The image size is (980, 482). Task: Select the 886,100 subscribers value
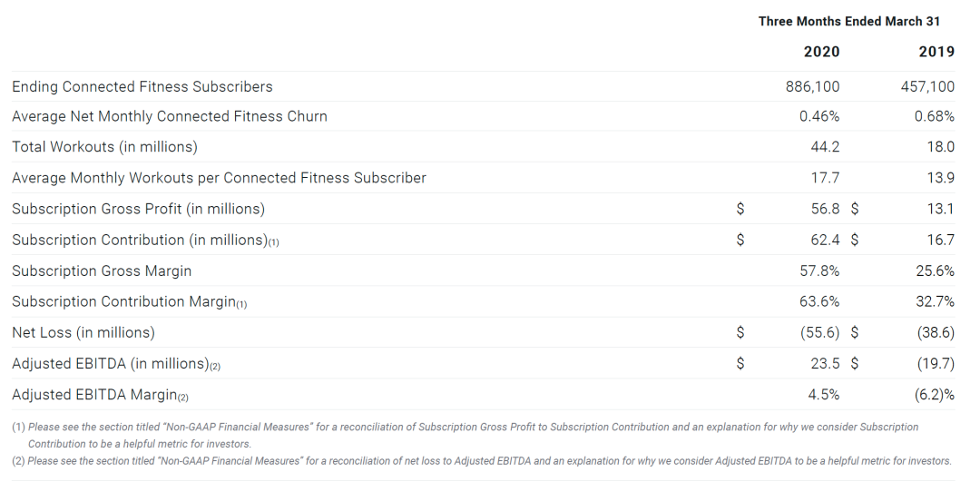click(812, 86)
